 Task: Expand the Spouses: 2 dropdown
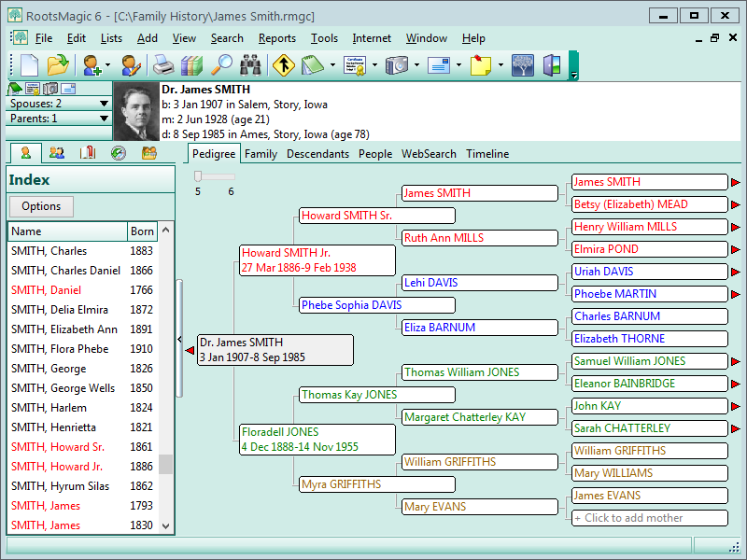coord(104,105)
